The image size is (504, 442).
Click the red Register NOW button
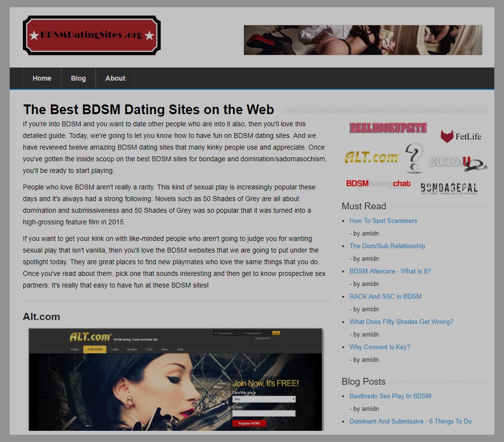click(x=249, y=423)
